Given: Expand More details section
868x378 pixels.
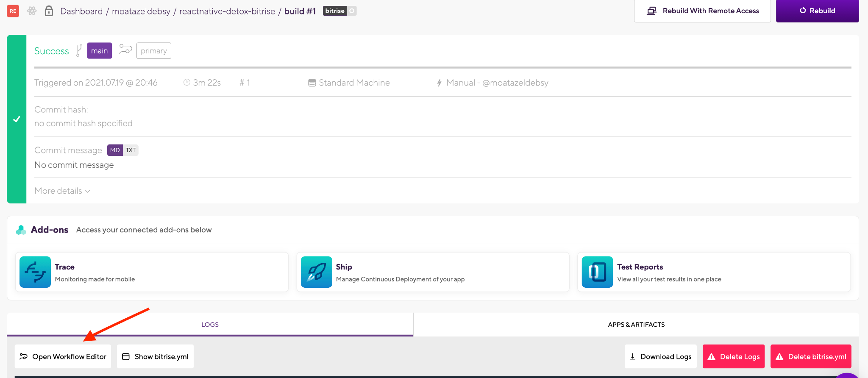Looking at the screenshot, I should coord(62,191).
